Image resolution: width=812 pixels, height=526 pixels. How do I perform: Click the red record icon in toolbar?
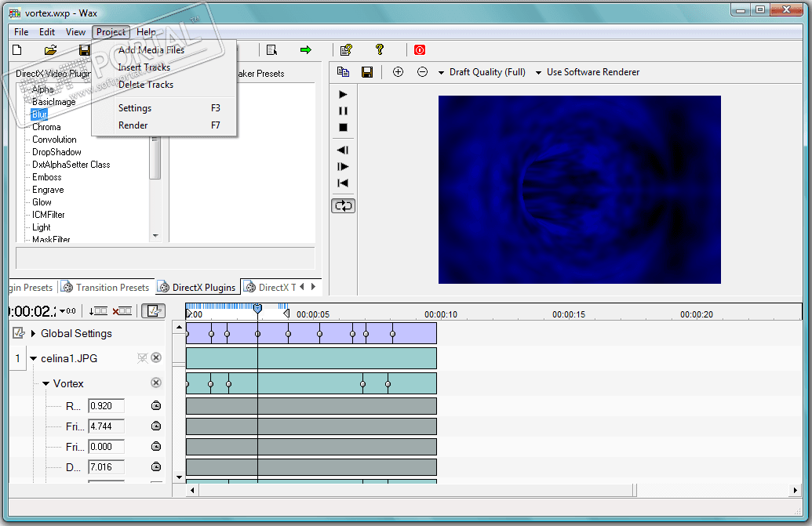(x=420, y=50)
